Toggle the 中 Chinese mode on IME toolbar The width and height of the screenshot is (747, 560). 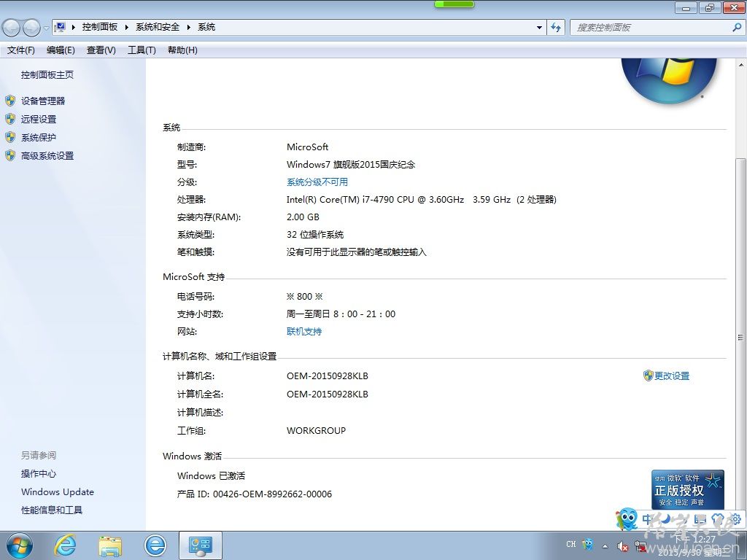click(649, 519)
